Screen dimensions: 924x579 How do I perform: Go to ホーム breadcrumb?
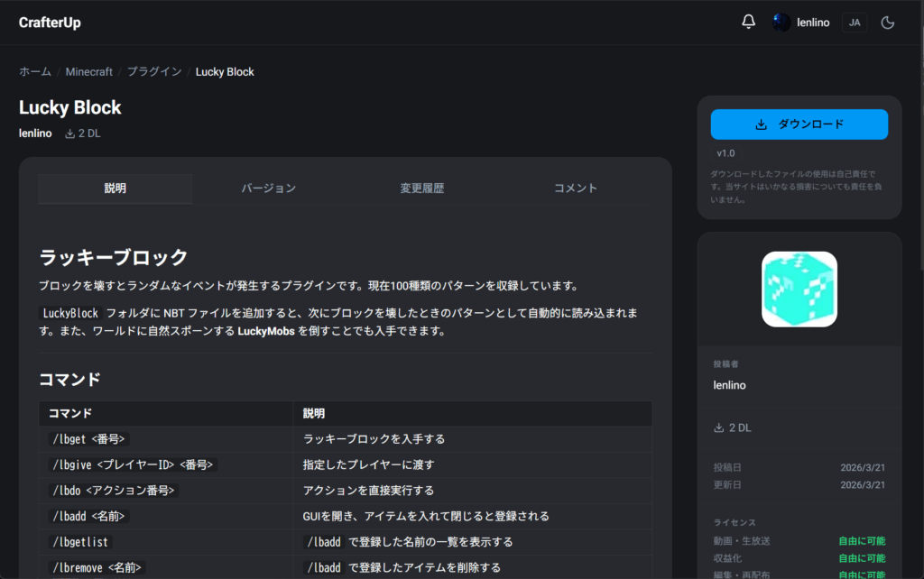tap(35, 71)
